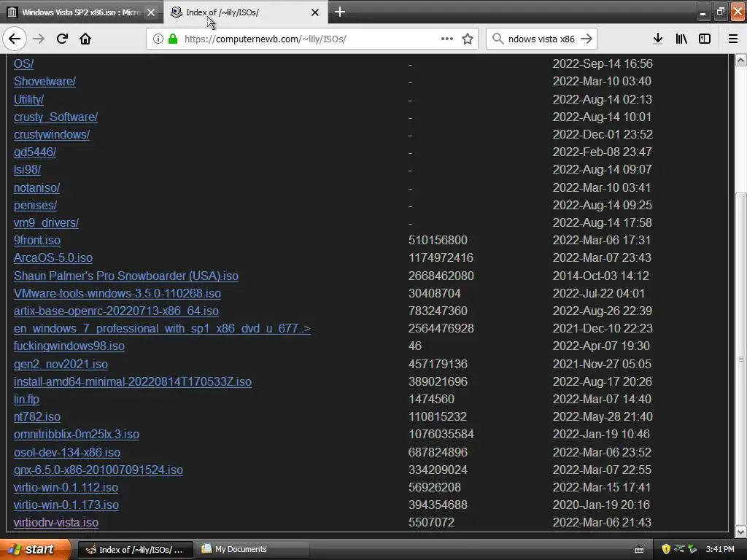This screenshot has width=747, height=560.
Task: Click the security shield tray icon
Action: pyautogui.click(x=666, y=549)
